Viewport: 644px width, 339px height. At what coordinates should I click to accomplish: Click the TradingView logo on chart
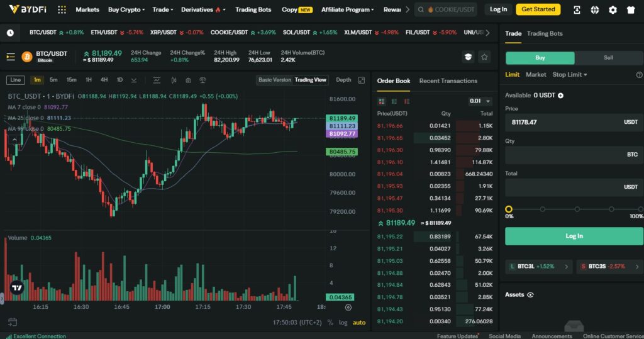coord(17,287)
